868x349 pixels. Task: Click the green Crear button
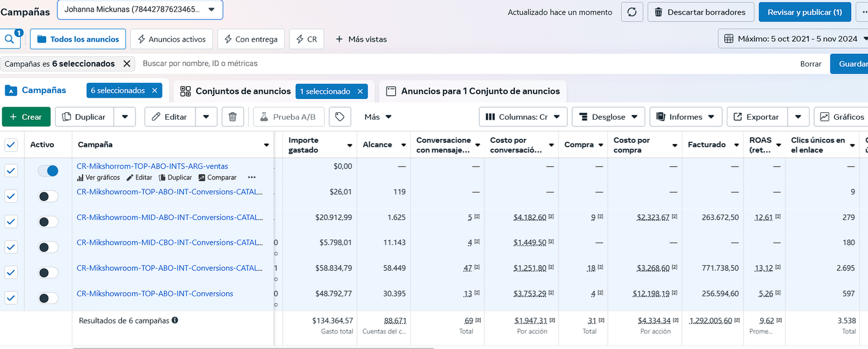(x=26, y=117)
